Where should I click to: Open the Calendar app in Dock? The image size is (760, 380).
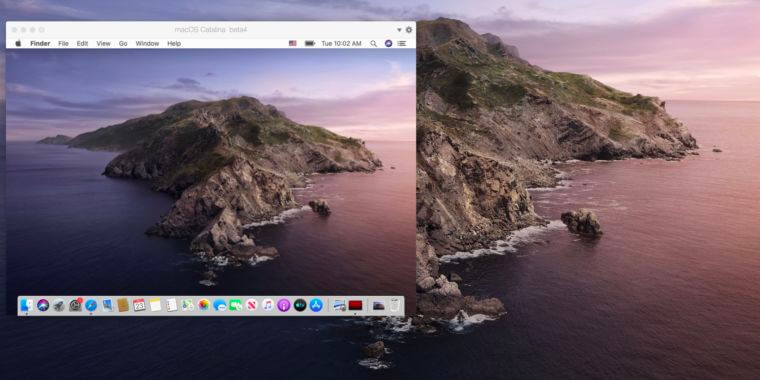139,305
